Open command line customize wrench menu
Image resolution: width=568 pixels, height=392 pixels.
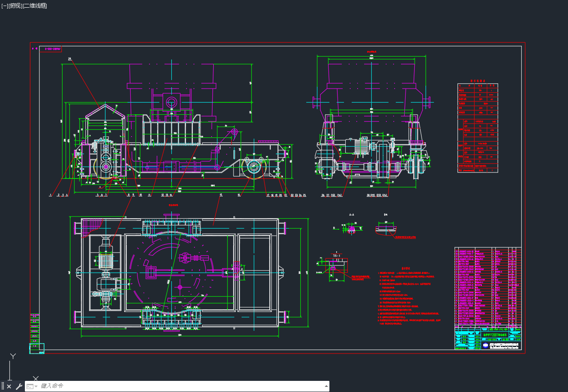point(19,386)
